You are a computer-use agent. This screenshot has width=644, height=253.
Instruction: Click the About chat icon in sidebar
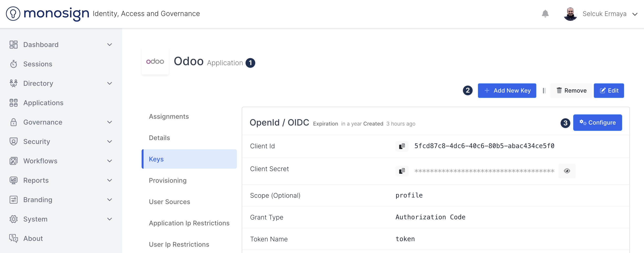pyautogui.click(x=14, y=238)
